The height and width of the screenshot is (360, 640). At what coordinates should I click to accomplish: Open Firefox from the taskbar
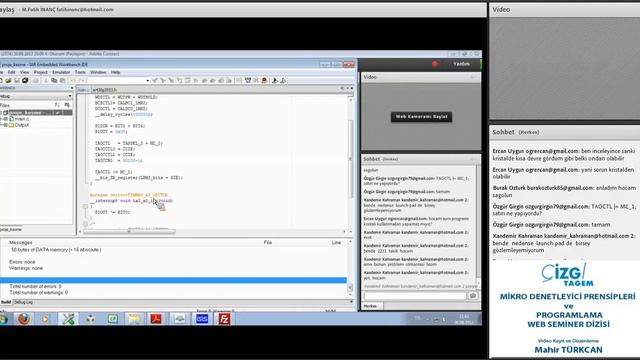coord(24,319)
